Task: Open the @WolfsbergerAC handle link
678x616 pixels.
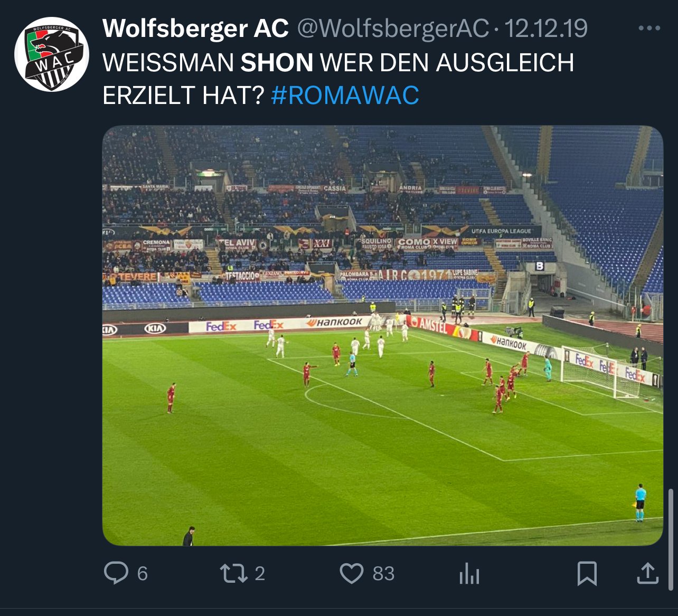Action: (x=393, y=29)
